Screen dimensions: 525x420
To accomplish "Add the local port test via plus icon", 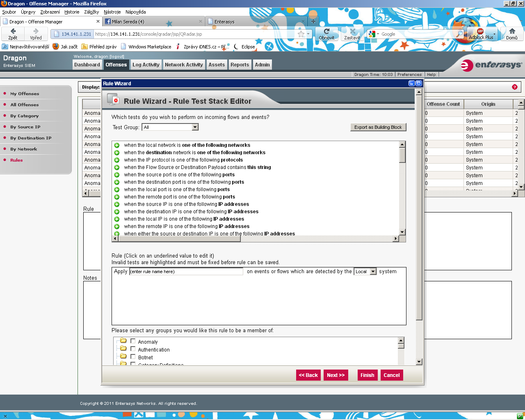I will point(116,189).
